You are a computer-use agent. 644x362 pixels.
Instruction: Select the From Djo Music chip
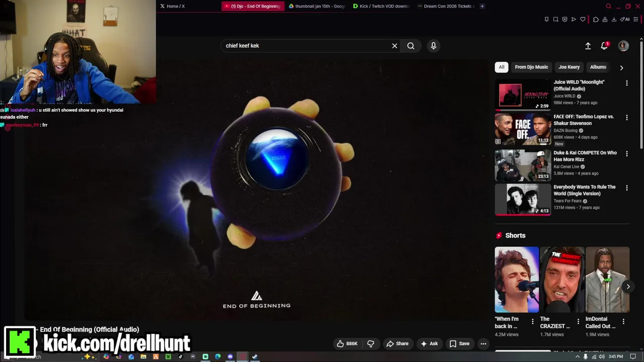(x=531, y=67)
